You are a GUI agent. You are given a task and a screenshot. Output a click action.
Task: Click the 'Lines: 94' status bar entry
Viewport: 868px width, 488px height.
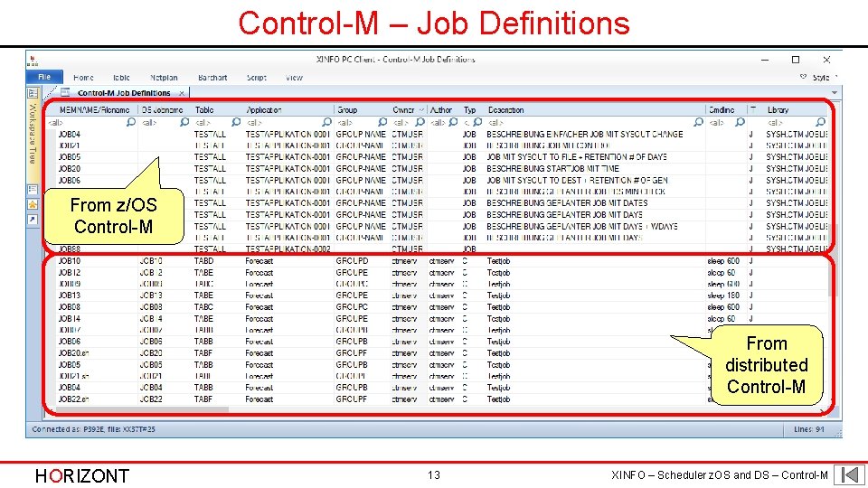point(808,429)
